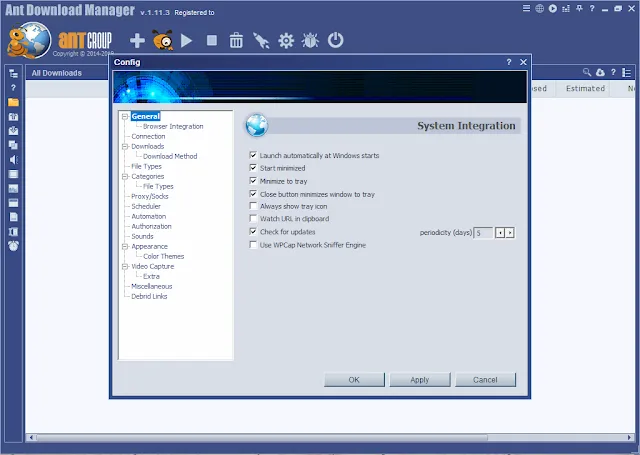
Task: Select Extra under Video Capture
Action: coord(151,276)
